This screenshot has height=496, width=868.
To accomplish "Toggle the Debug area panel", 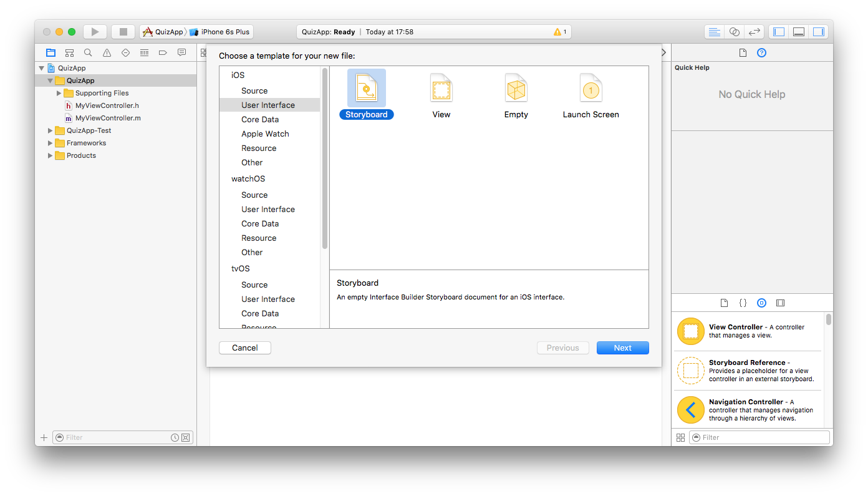I will [799, 32].
